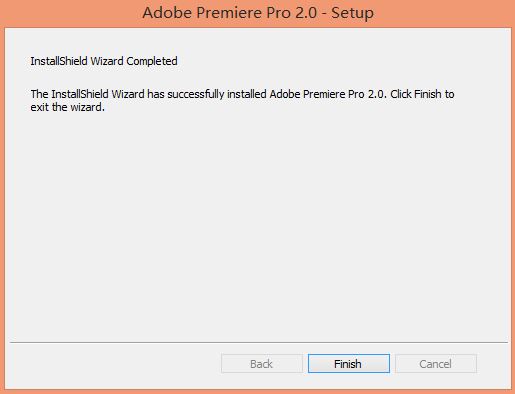This screenshot has width=515, height=394.
Task: Click the Adobe Premiere Pro 2.0 - Setup title bar
Action: click(x=258, y=13)
